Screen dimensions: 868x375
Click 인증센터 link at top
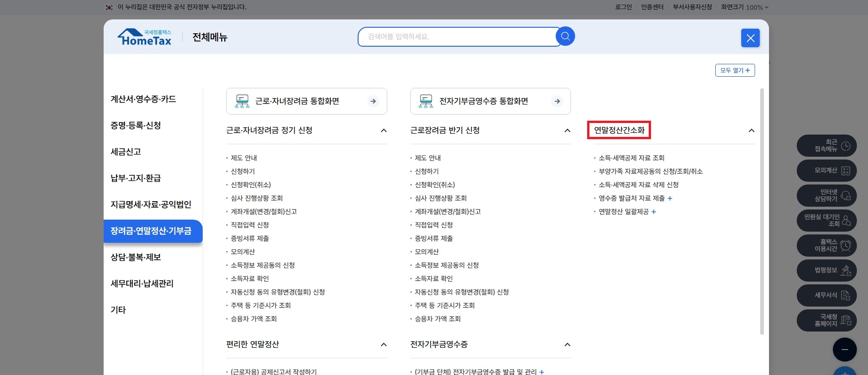pyautogui.click(x=652, y=7)
